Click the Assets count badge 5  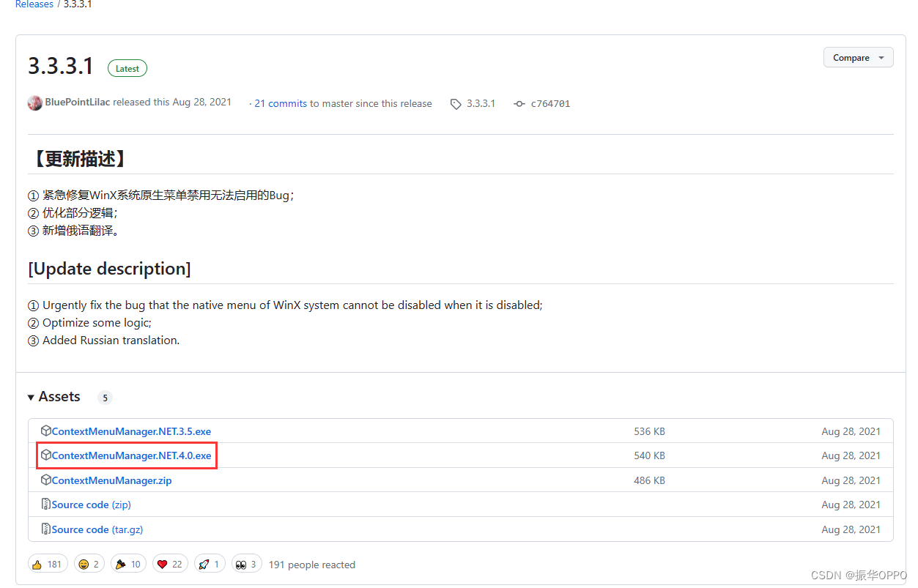click(105, 398)
